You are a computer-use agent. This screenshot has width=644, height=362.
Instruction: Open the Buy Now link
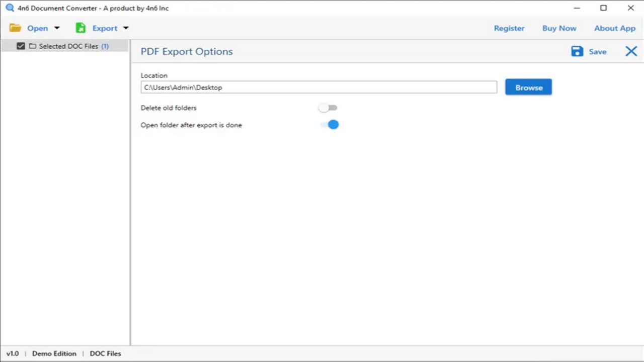pyautogui.click(x=559, y=28)
